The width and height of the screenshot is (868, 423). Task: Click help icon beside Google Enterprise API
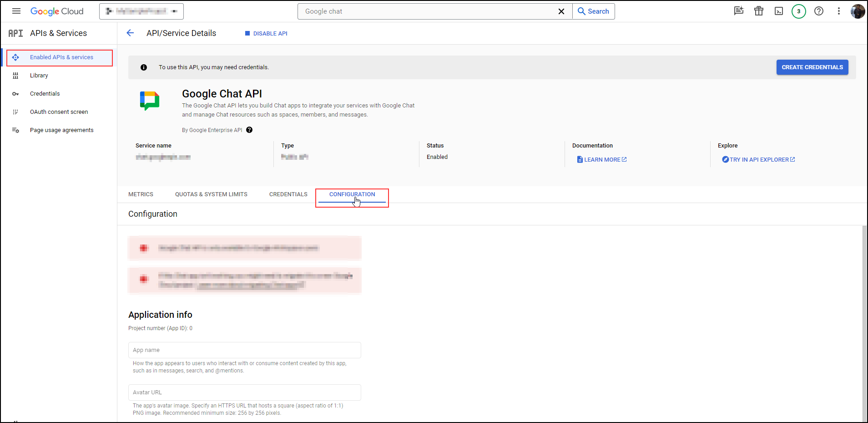pos(249,130)
